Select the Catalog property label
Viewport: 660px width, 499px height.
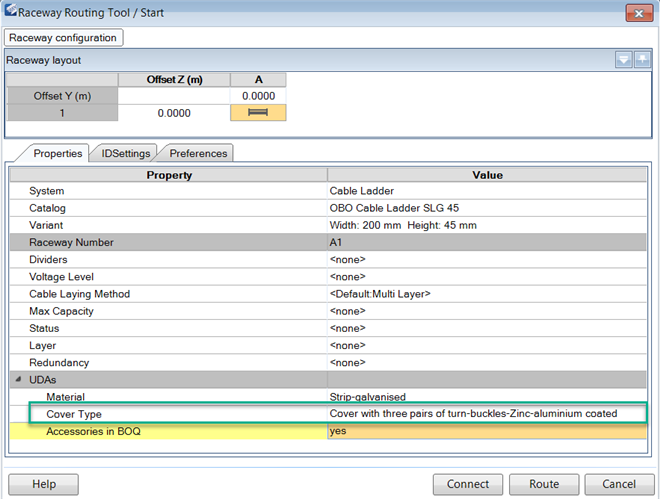[47, 208]
